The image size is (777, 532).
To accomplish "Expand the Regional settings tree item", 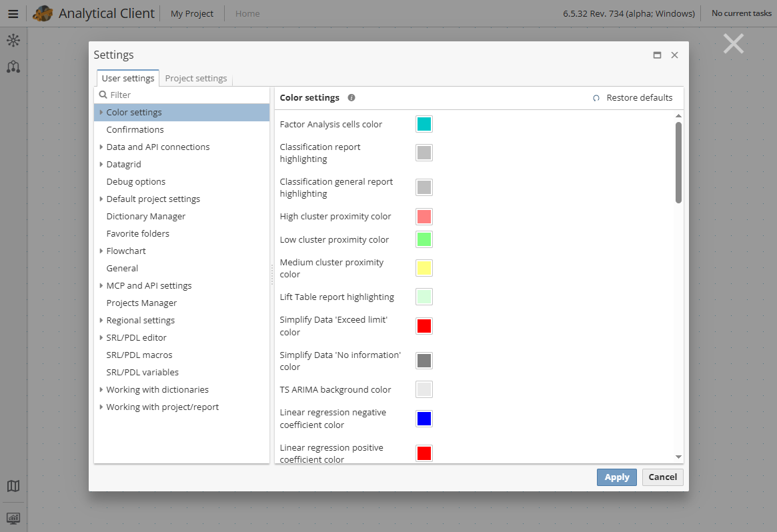I will [101, 320].
